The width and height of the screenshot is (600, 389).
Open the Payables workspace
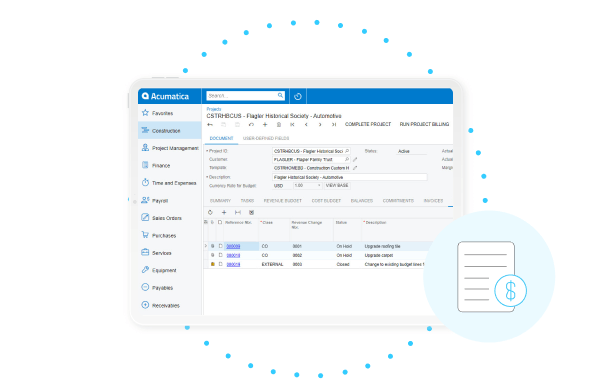tap(170, 288)
